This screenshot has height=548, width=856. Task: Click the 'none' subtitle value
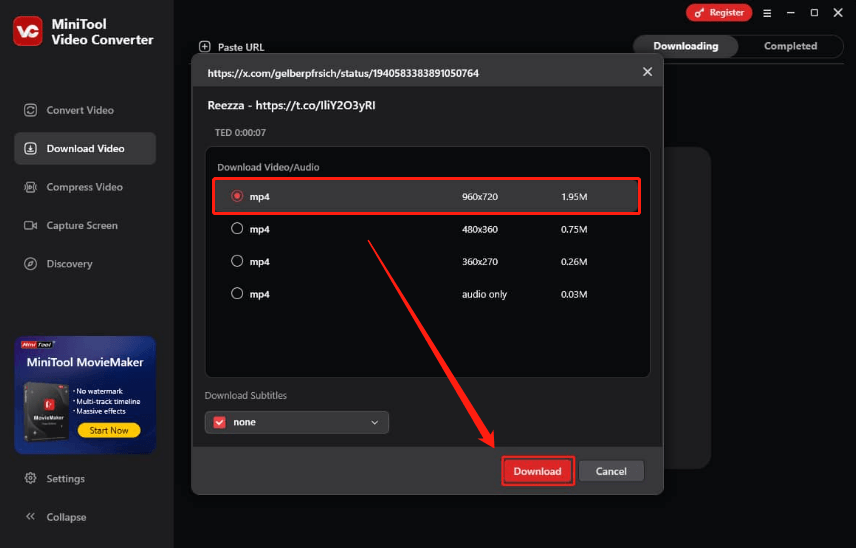(244, 422)
